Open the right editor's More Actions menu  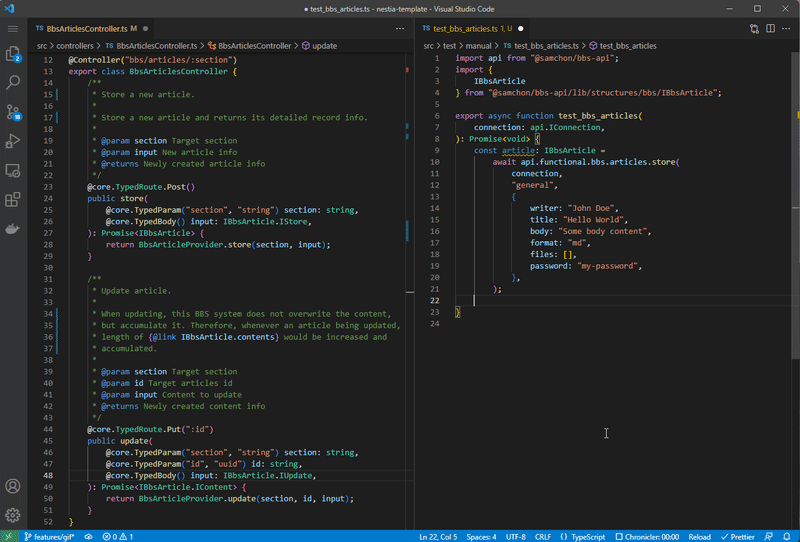point(785,29)
